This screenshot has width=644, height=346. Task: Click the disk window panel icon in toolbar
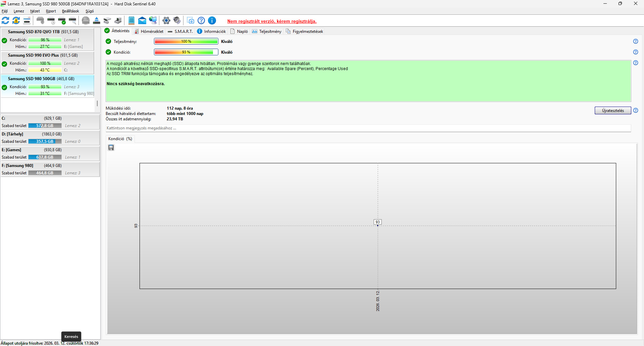[27, 21]
